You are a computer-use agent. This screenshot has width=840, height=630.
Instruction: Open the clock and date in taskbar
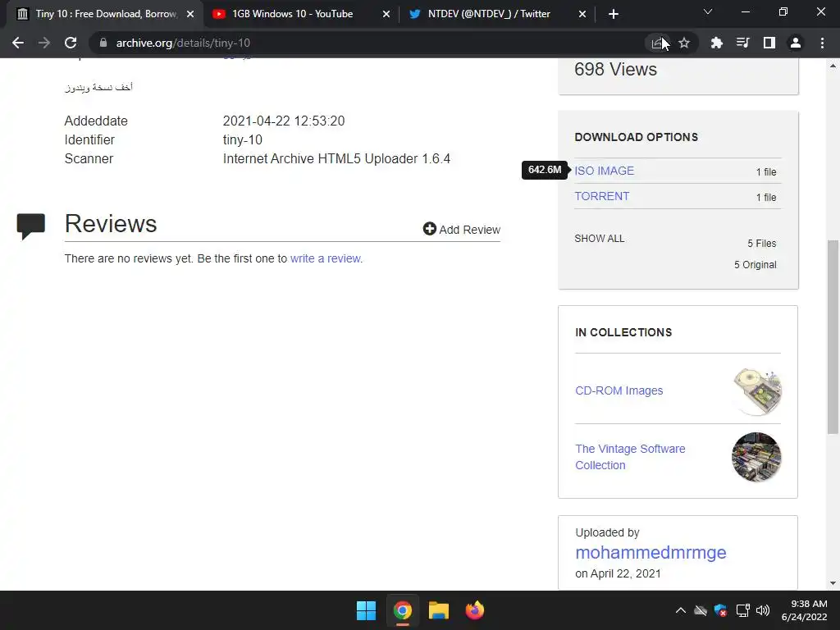click(x=804, y=610)
